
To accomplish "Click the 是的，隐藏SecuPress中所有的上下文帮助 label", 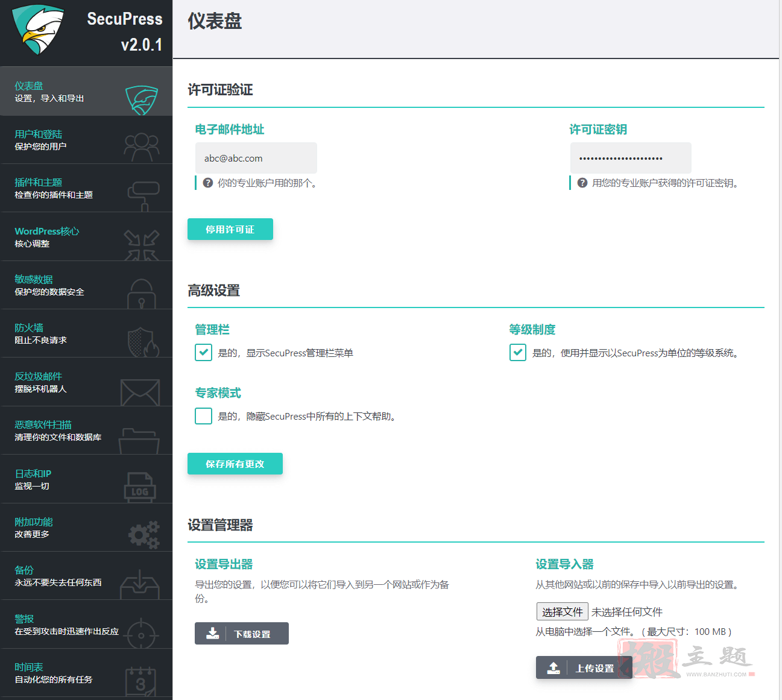I will (x=308, y=416).
